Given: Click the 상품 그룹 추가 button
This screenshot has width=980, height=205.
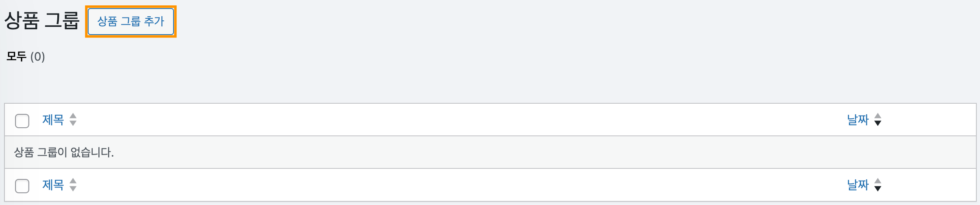Looking at the screenshot, I should (131, 22).
